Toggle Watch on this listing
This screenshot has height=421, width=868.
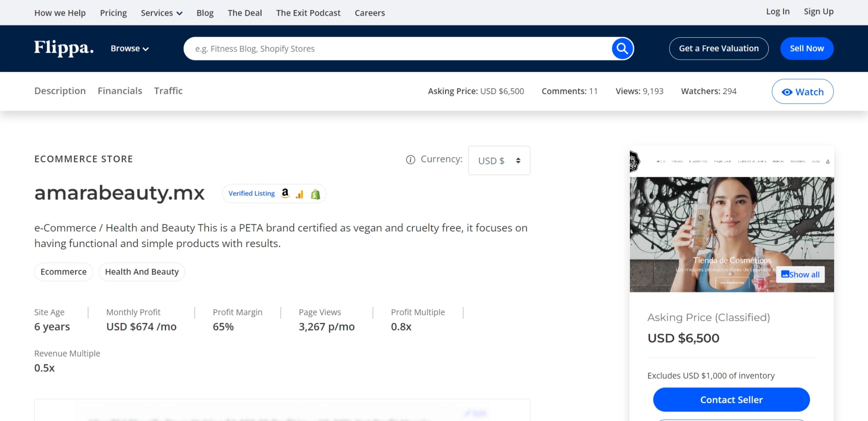pos(802,91)
